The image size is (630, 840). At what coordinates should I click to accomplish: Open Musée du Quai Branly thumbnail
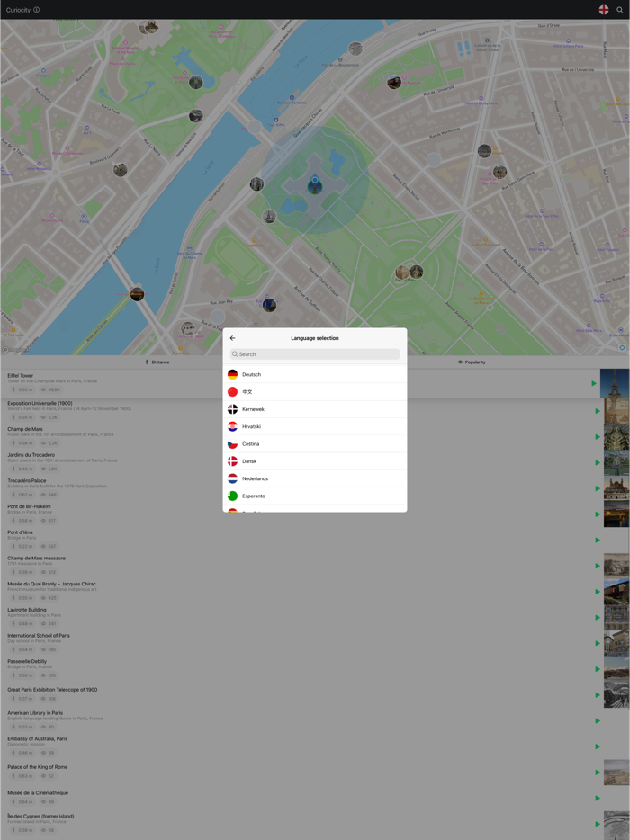point(616,592)
